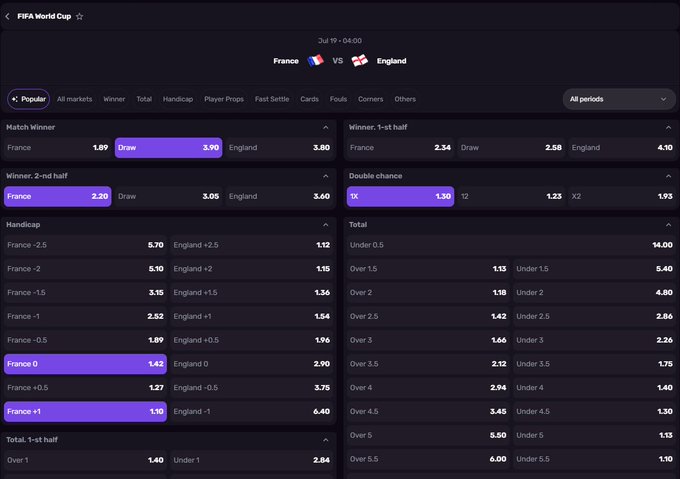Open the Fouls tab
The image size is (680, 479).
pyautogui.click(x=338, y=99)
